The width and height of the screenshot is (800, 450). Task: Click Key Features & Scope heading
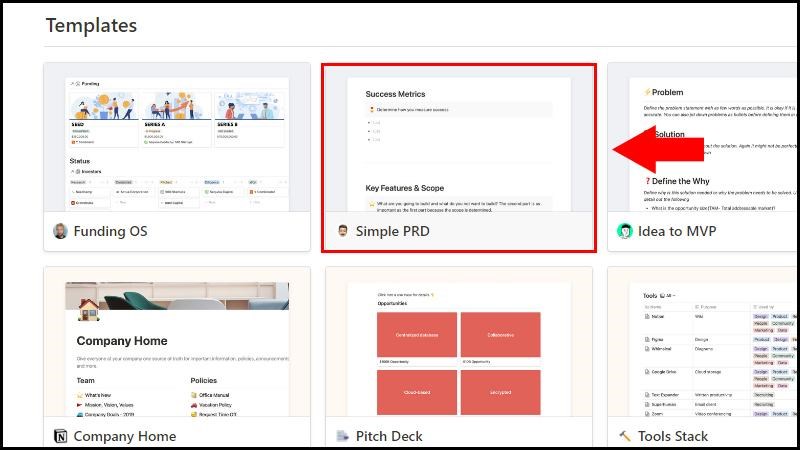pos(405,188)
